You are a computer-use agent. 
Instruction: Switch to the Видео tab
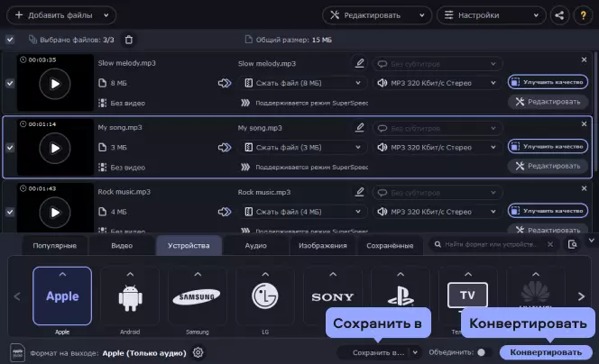coord(122,246)
